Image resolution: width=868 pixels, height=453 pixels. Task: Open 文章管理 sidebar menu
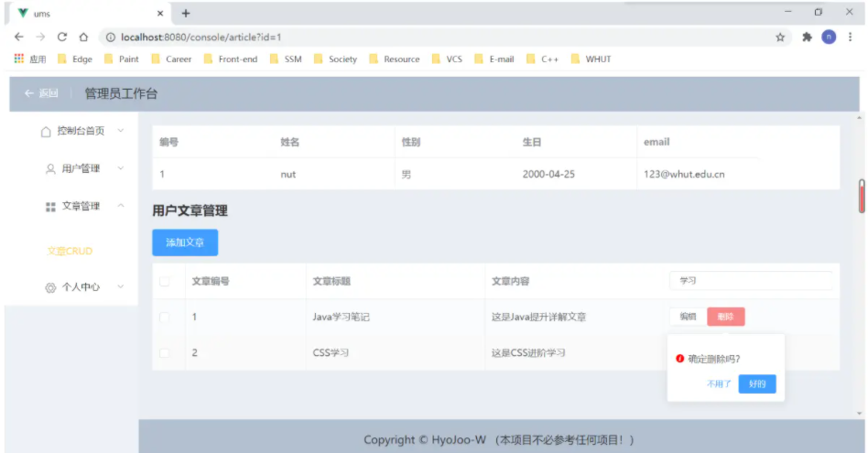pyautogui.click(x=73, y=206)
